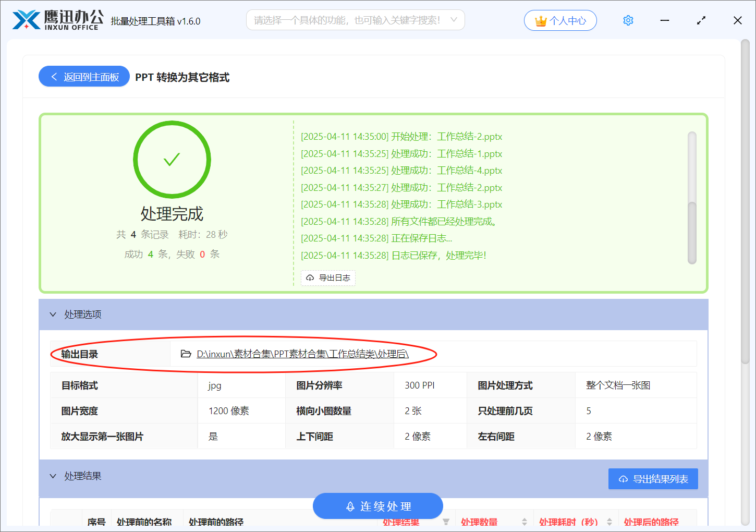Click the 鹰迅办公 logo icon
This screenshot has width=756, height=532.
pyautogui.click(x=27, y=19)
